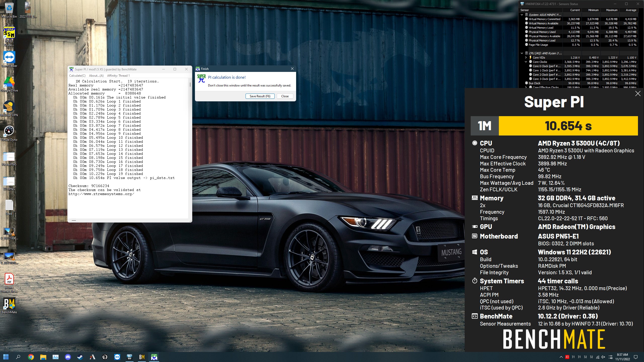Select Google Drive desktop shortcut
The height and width of the screenshot is (362, 644).
pos(9,84)
